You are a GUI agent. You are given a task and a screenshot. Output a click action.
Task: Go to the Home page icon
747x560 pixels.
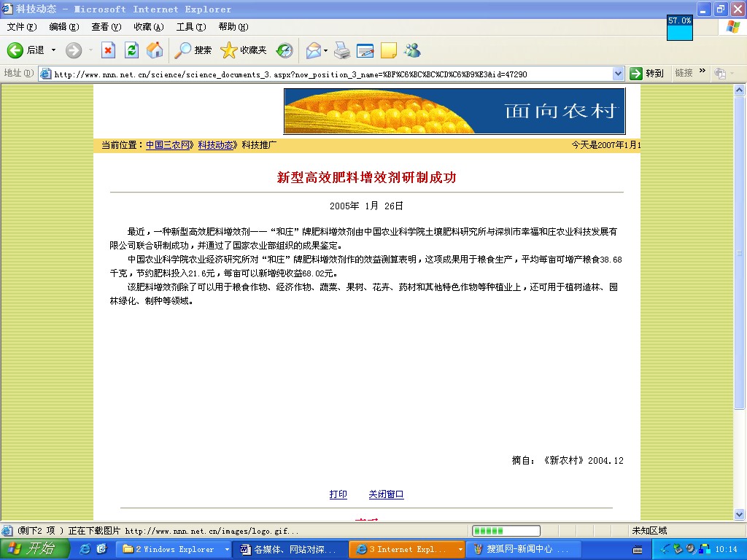(x=155, y=50)
